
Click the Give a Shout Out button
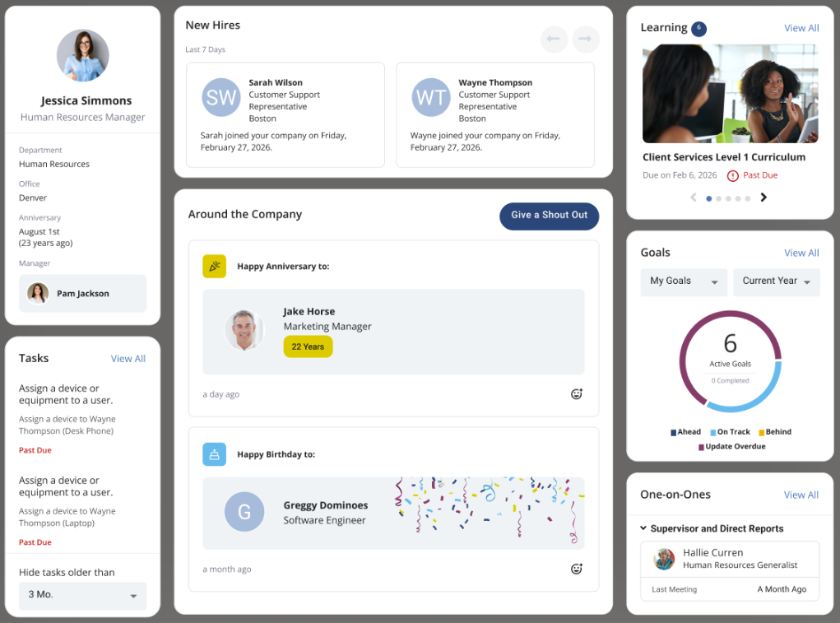(x=549, y=216)
